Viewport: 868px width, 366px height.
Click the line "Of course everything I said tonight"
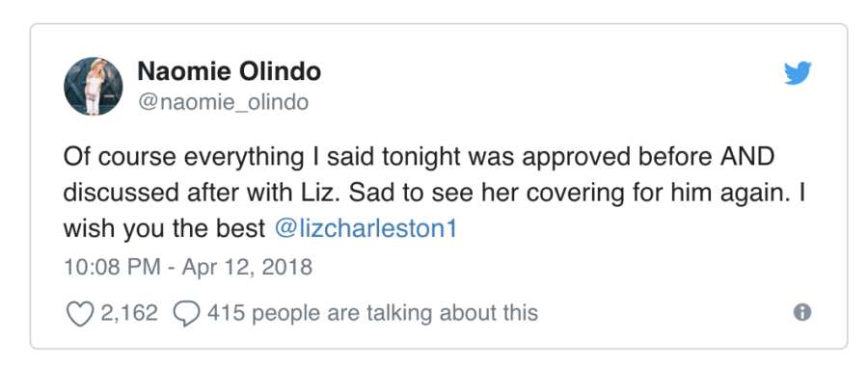[x=263, y=157]
